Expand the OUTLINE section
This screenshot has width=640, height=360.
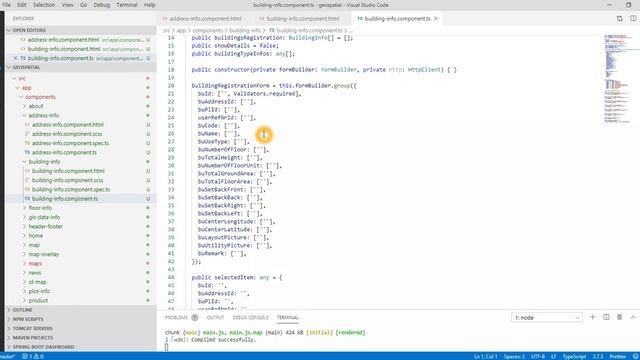(9, 310)
